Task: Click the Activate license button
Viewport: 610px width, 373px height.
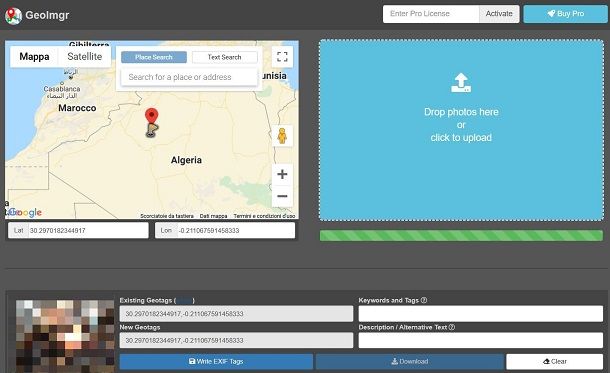Action: [499, 14]
